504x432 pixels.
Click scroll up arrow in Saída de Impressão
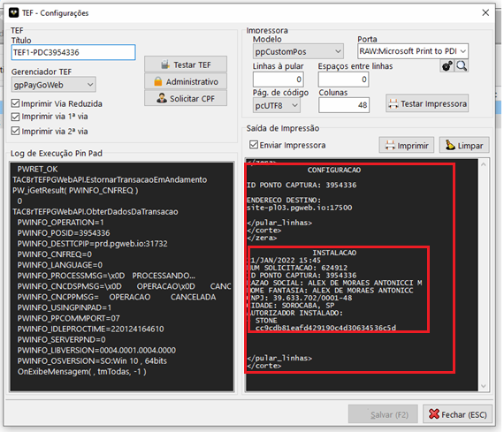coord(484,164)
